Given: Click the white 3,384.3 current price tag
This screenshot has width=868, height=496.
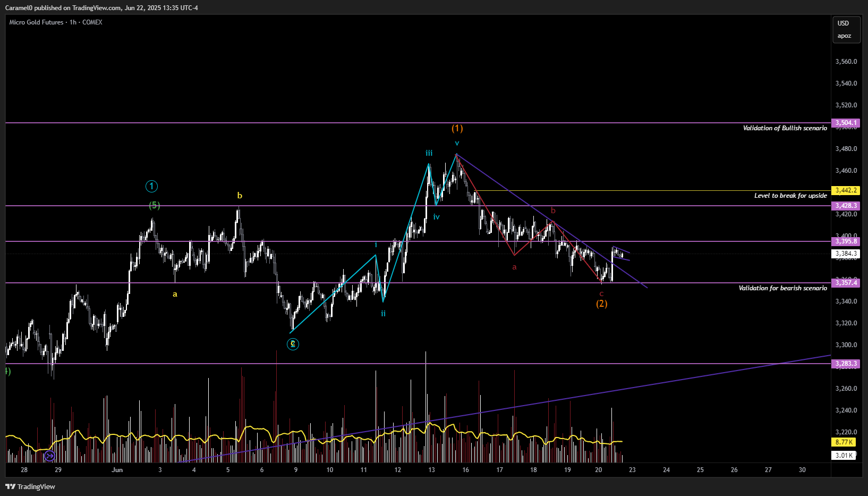Looking at the screenshot, I should (x=846, y=254).
